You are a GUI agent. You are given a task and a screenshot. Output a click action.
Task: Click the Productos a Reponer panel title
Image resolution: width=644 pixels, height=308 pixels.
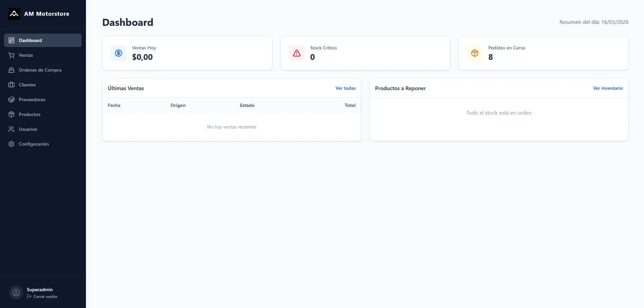[x=400, y=88]
